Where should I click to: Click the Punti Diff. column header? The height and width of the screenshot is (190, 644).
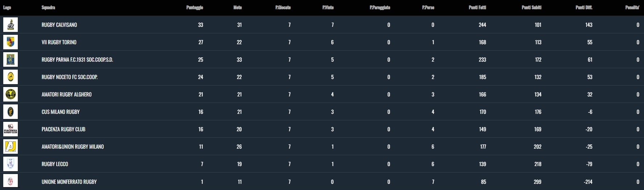[584, 8]
